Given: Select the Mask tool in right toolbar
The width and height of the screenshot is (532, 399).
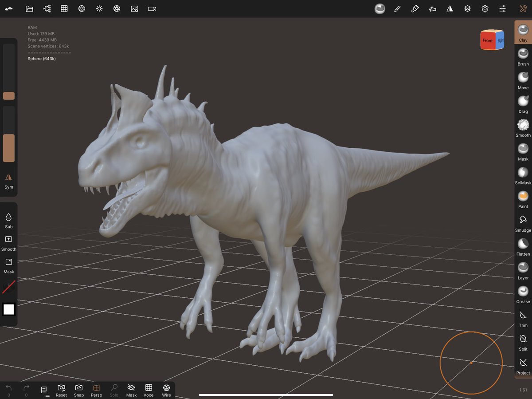Looking at the screenshot, I should [523, 151].
